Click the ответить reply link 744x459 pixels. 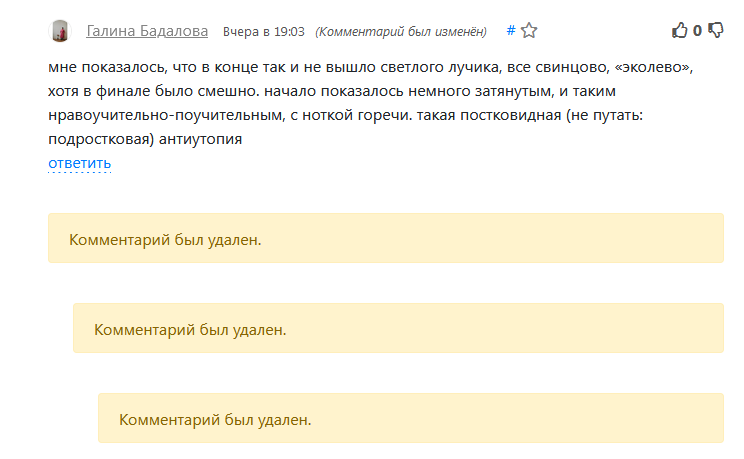point(79,163)
